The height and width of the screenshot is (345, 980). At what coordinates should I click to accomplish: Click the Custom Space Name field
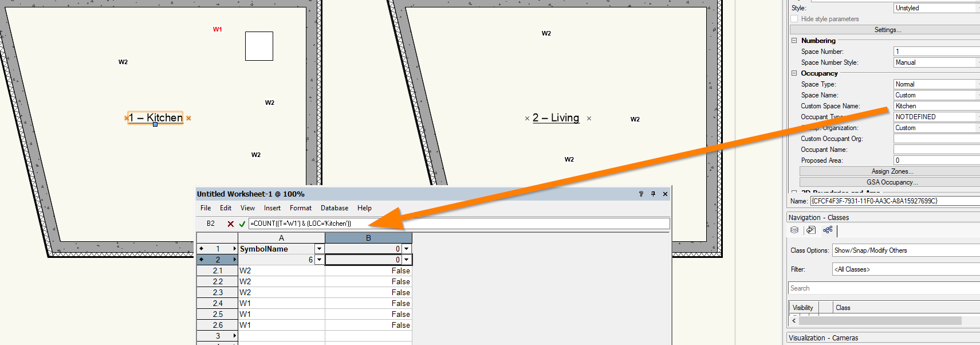point(936,106)
